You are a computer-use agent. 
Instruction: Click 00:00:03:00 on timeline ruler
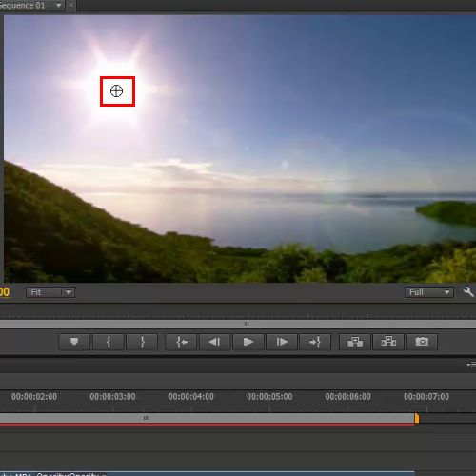[112, 397]
